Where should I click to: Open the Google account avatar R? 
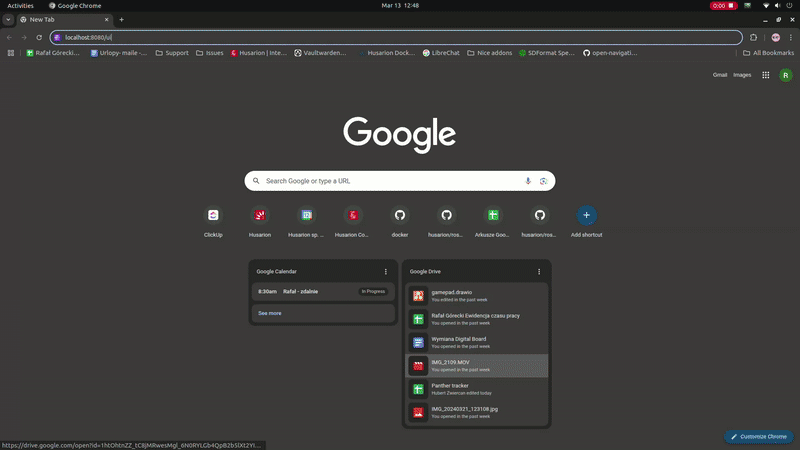point(786,76)
